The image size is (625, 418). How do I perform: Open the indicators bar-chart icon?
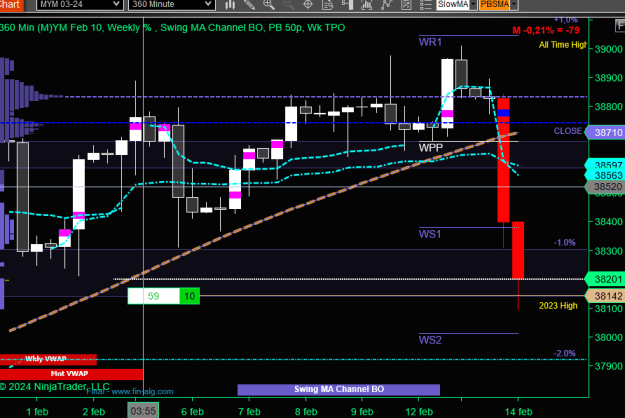pyautogui.click(x=366, y=5)
